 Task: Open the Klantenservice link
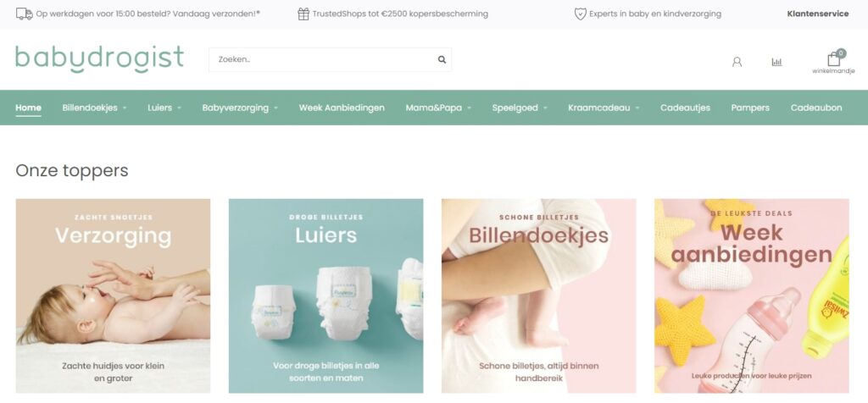(818, 14)
